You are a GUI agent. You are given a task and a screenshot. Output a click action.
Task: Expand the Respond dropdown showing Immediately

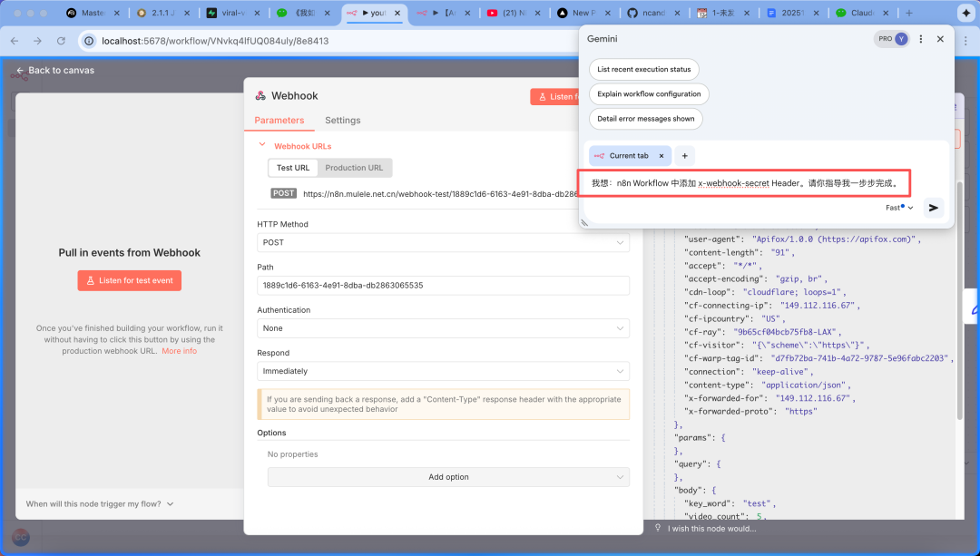tap(443, 371)
